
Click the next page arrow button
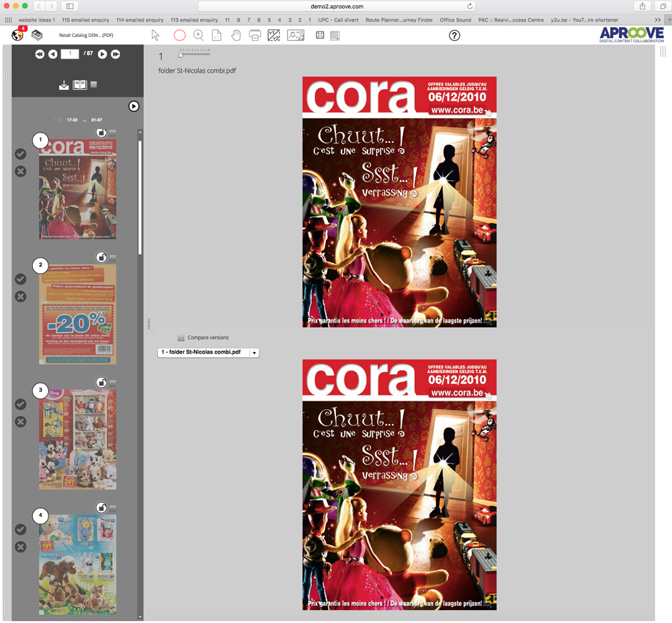pyautogui.click(x=102, y=54)
